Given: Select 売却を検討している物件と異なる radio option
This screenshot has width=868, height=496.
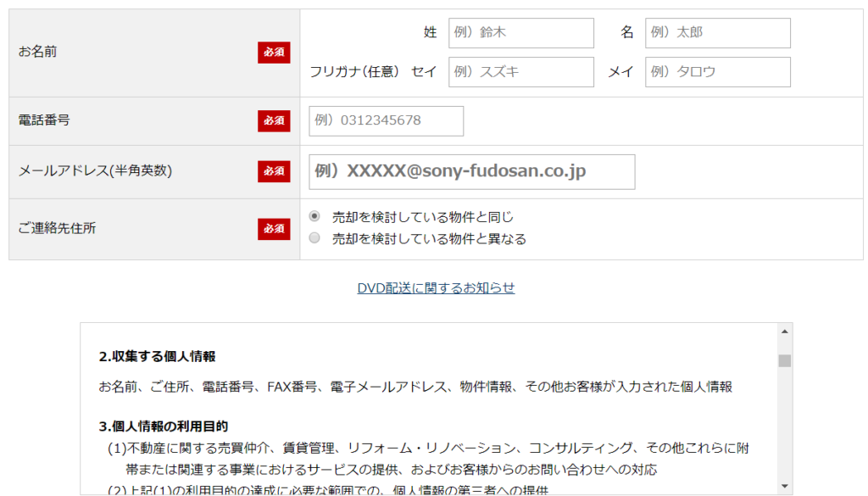Looking at the screenshot, I should [314, 238].
